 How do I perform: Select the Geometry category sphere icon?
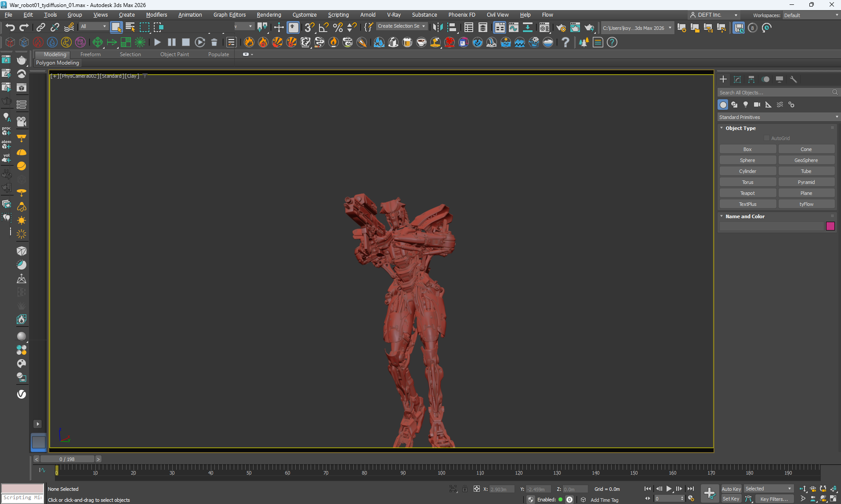723,104
